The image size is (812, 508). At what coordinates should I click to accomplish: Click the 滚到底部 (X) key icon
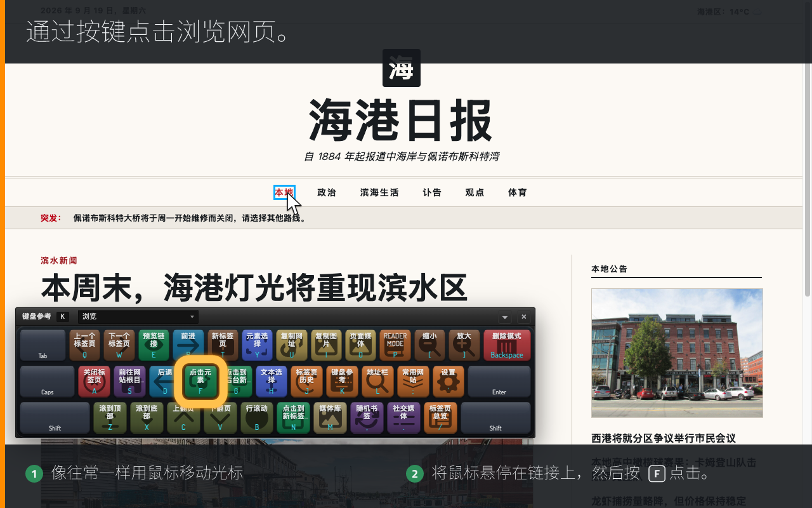147,418
